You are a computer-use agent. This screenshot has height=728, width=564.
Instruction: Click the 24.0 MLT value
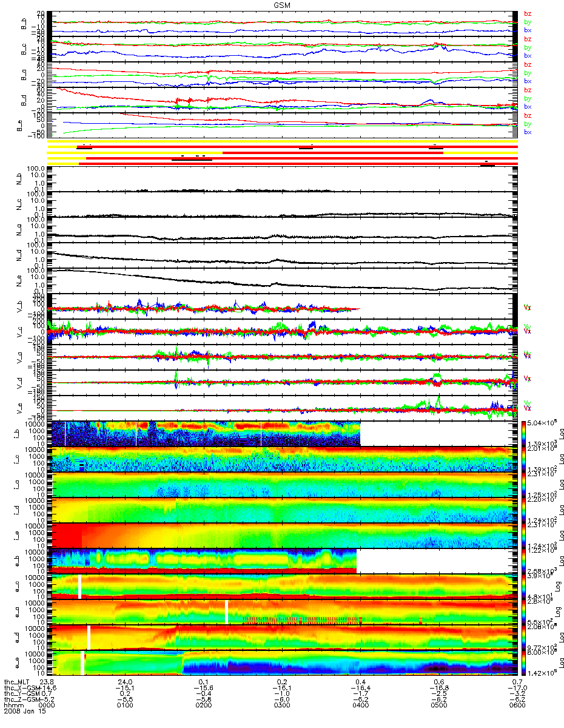pos(125,681)
